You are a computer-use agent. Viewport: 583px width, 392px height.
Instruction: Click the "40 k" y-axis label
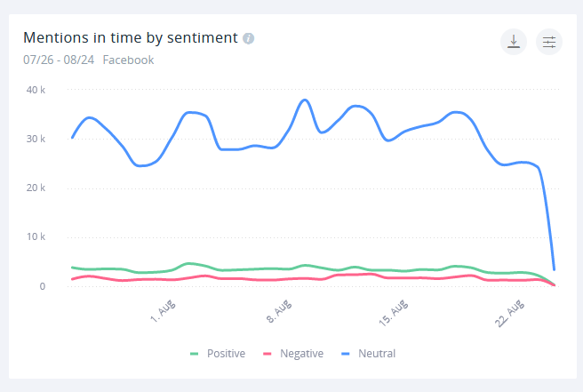pos(36,90)
